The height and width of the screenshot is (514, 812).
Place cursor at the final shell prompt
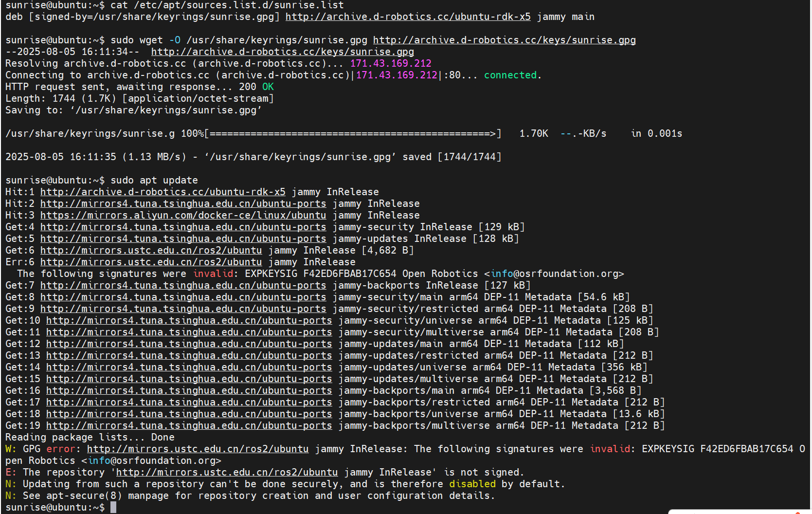(x=113, y=508)
